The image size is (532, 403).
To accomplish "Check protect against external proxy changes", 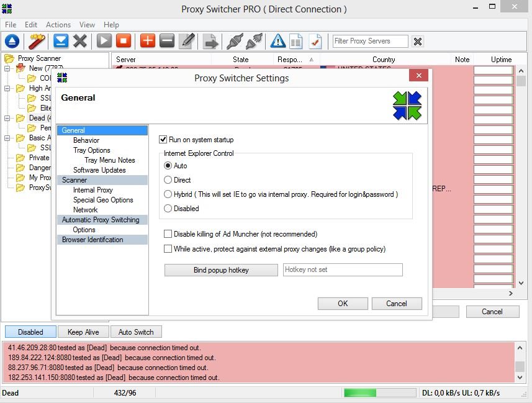I will 168,249.
